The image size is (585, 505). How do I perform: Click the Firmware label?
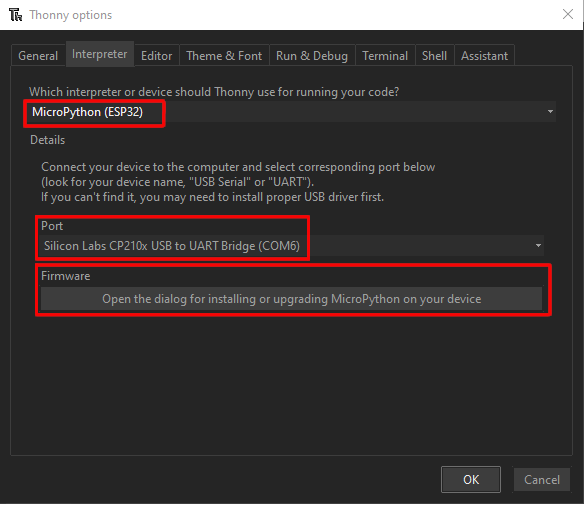66,276
